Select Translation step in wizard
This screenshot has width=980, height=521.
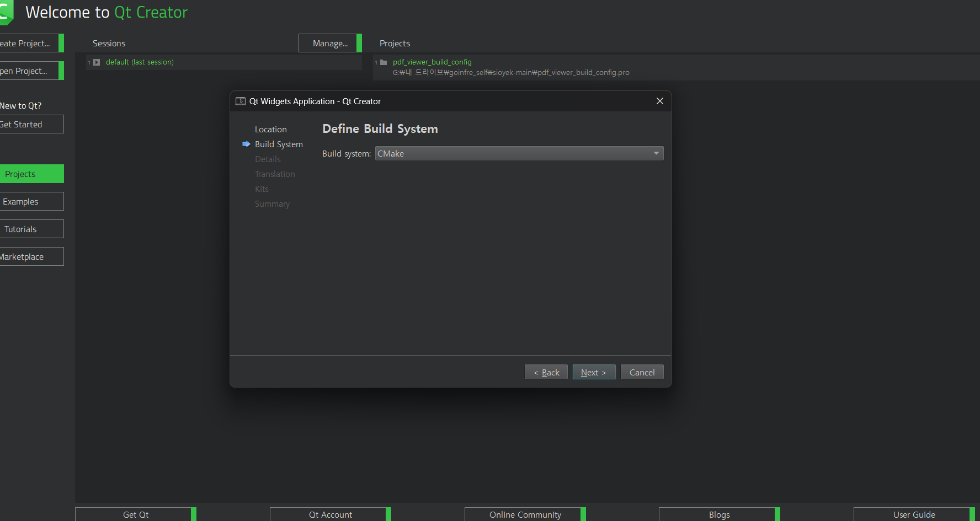tap(275, 174)
